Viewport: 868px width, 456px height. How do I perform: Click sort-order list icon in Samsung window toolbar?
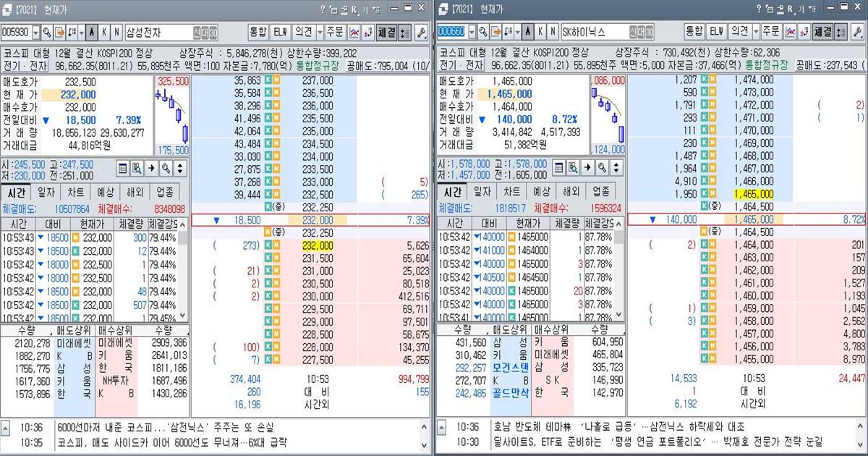tap(72, 33)
